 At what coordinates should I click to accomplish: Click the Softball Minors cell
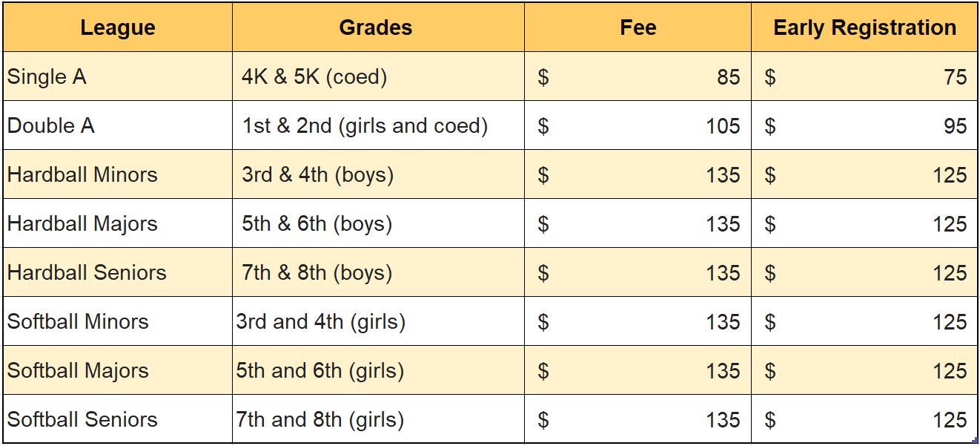(x=118, y=321)
